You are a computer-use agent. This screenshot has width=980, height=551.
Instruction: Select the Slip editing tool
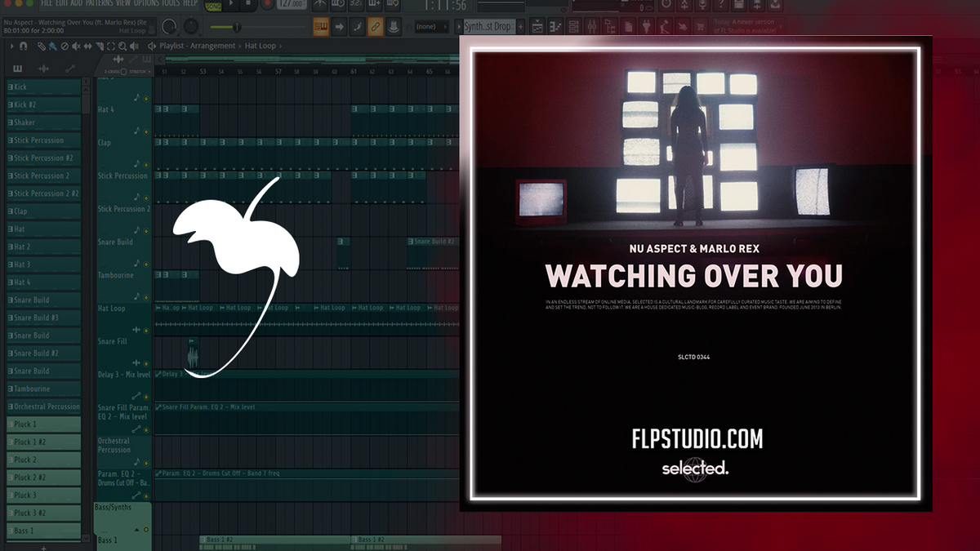pos(88,46)
